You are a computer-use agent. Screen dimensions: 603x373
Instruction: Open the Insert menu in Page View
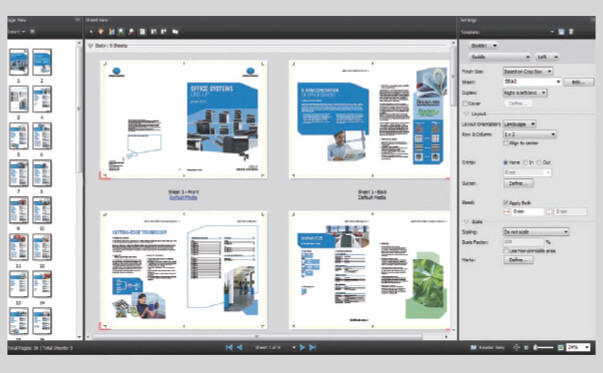16,32
